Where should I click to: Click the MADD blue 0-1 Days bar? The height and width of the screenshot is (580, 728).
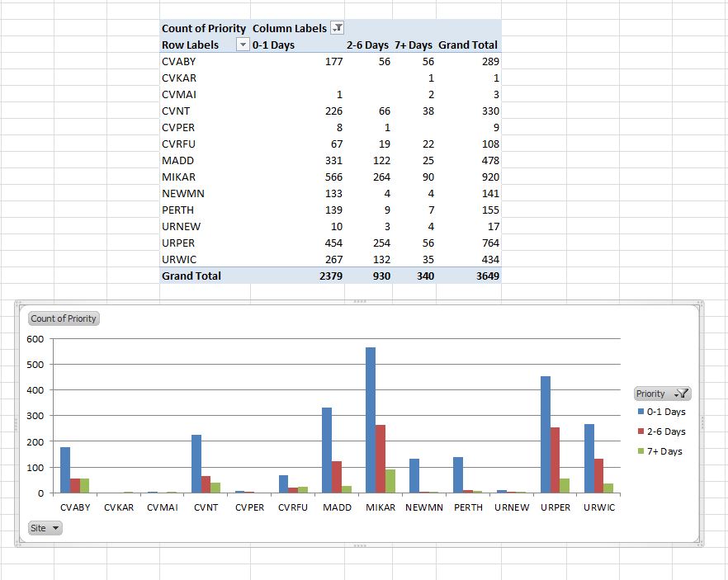pyautogui.click(x=327, y=450)
